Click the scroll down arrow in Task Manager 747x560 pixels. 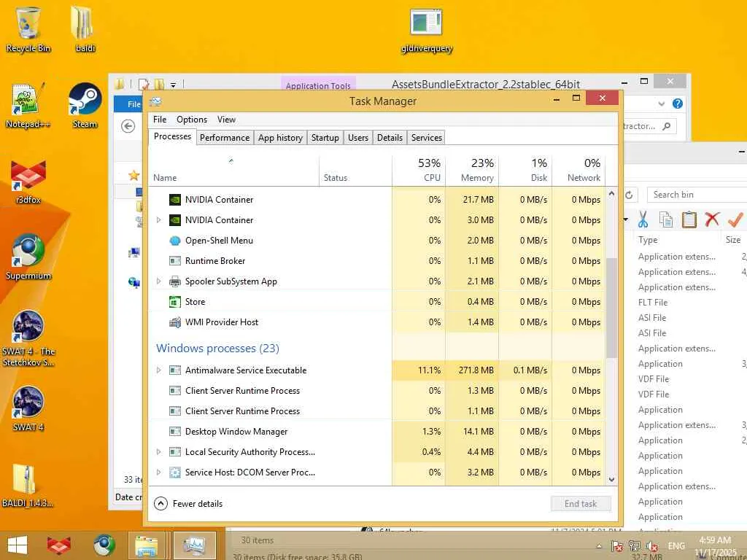(612, 480)
